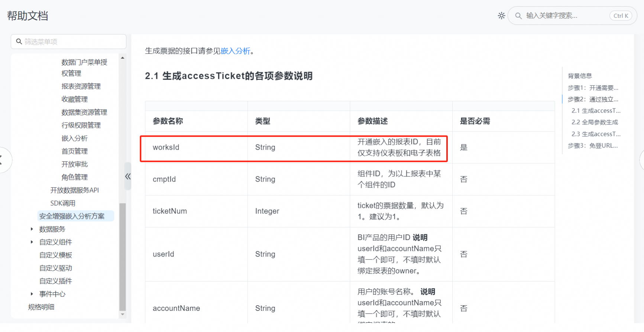The height and width of the screenshot is (332, 644).
Task: Click the Ctrl K shortcut badge
Action: 621,16
